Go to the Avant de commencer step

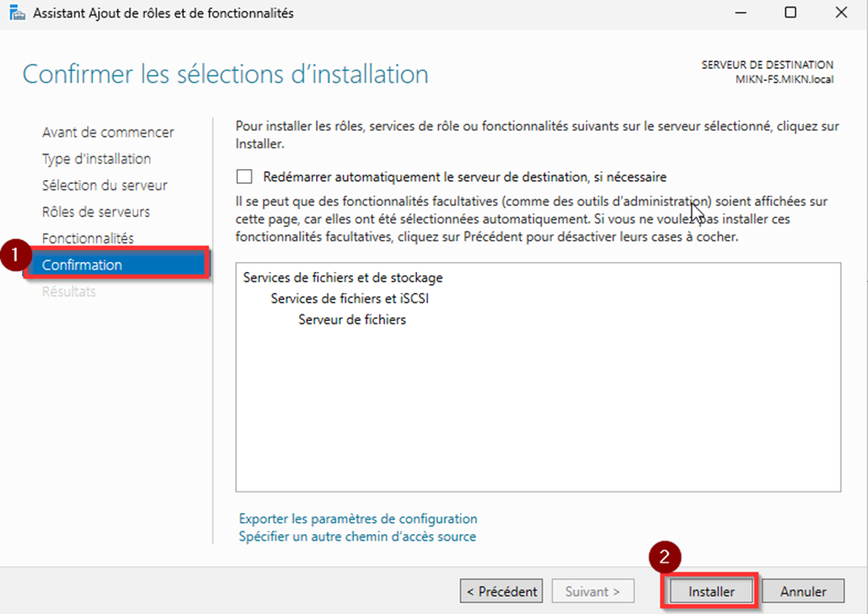pyautogui.click(x=107, y=132)
